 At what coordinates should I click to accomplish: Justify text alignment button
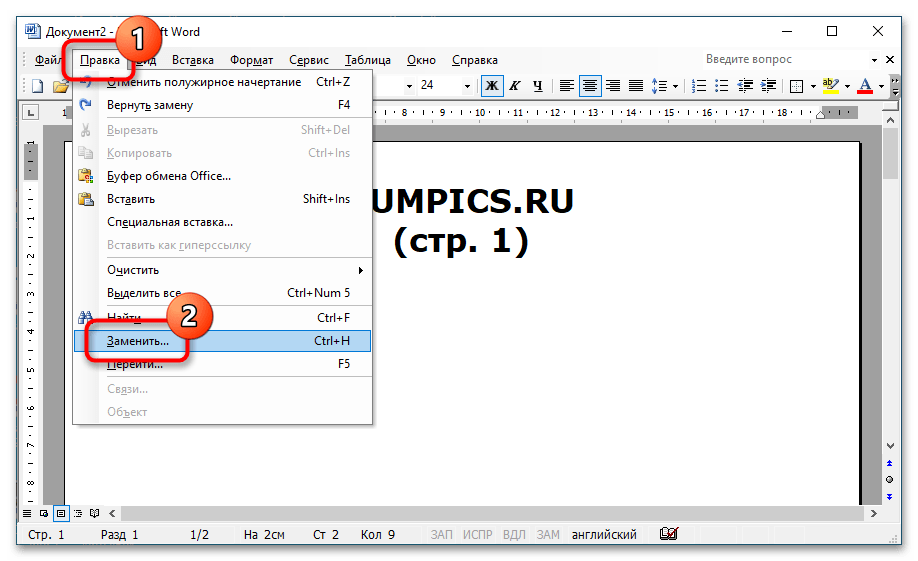(x=636, y=86)
